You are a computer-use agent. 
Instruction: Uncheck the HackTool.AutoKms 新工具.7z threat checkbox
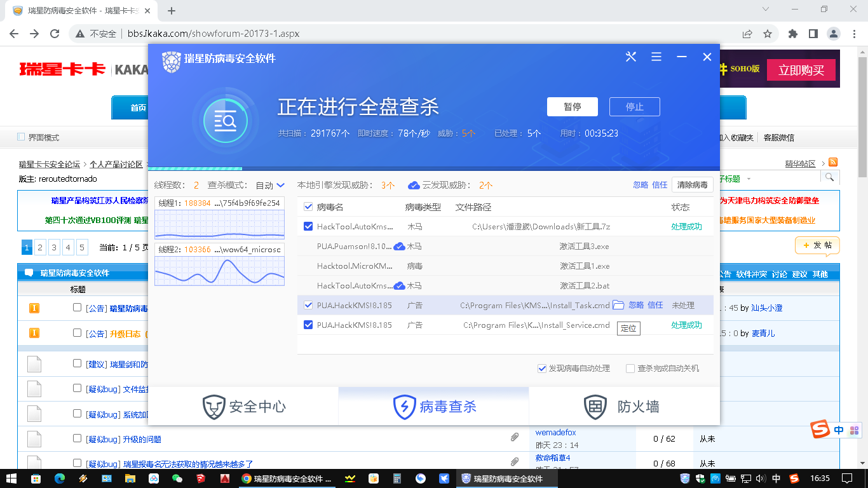[308, 226]
